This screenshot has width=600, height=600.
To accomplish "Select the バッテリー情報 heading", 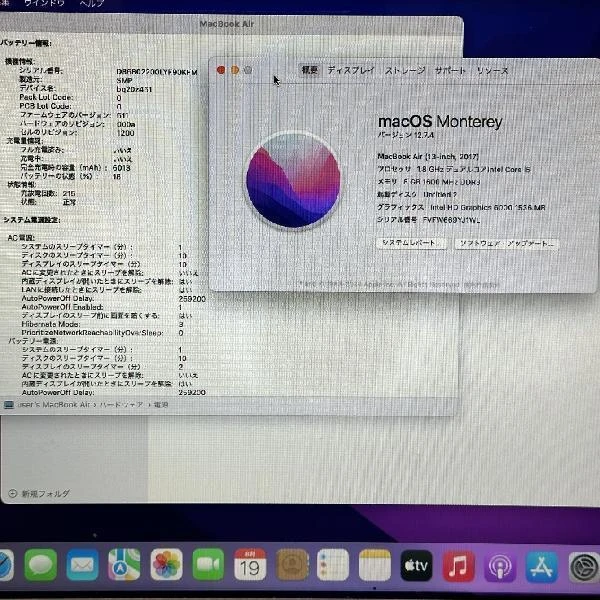I will tap(26, 43).
